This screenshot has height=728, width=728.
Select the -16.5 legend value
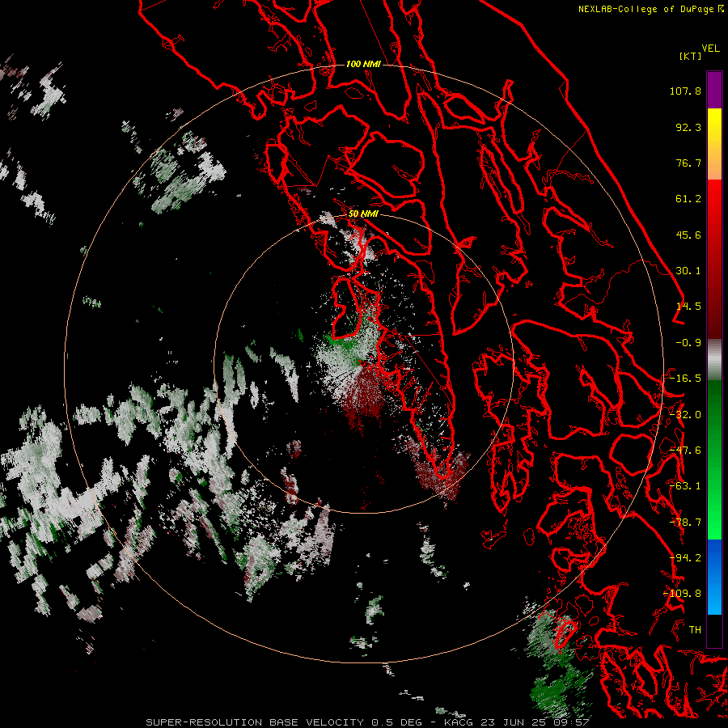pyautogui.click(x=685, y=379)
